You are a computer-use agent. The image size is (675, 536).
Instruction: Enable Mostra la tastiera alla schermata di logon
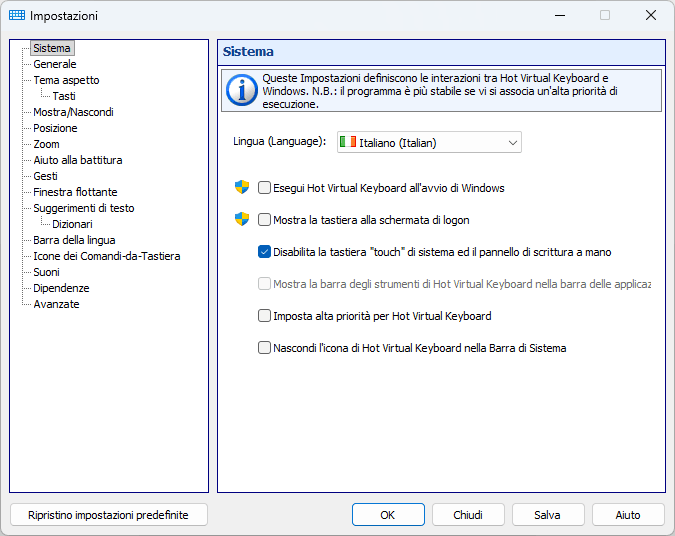[264, 220]
